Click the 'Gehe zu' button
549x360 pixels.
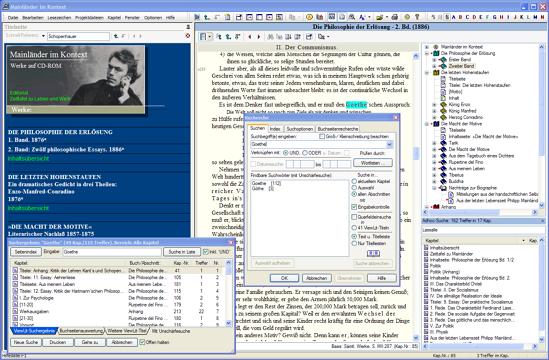[x=90, y=342]
